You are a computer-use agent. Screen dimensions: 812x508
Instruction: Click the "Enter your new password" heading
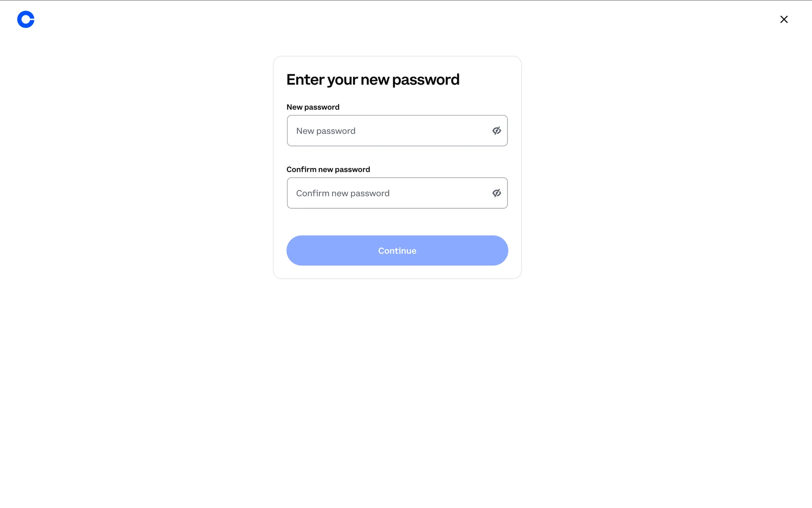click(373, 80)
